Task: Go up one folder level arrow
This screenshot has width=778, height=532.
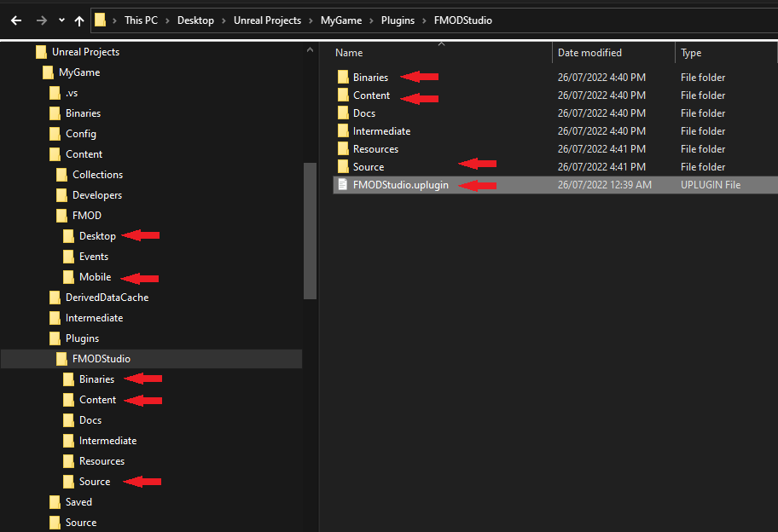Action: click(x=78, y=20)
